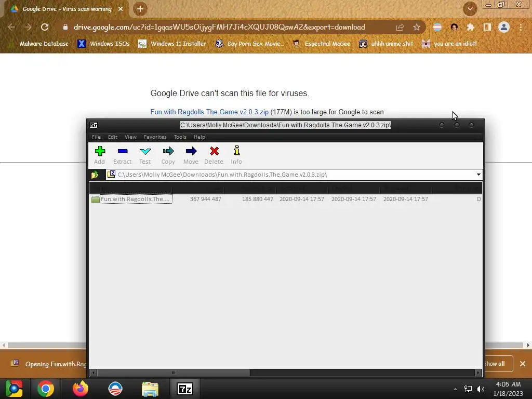The image size is (532, 399).
Task: Click the 7-Zip horizontal scrollbar thumb
Action: (174, 373)
